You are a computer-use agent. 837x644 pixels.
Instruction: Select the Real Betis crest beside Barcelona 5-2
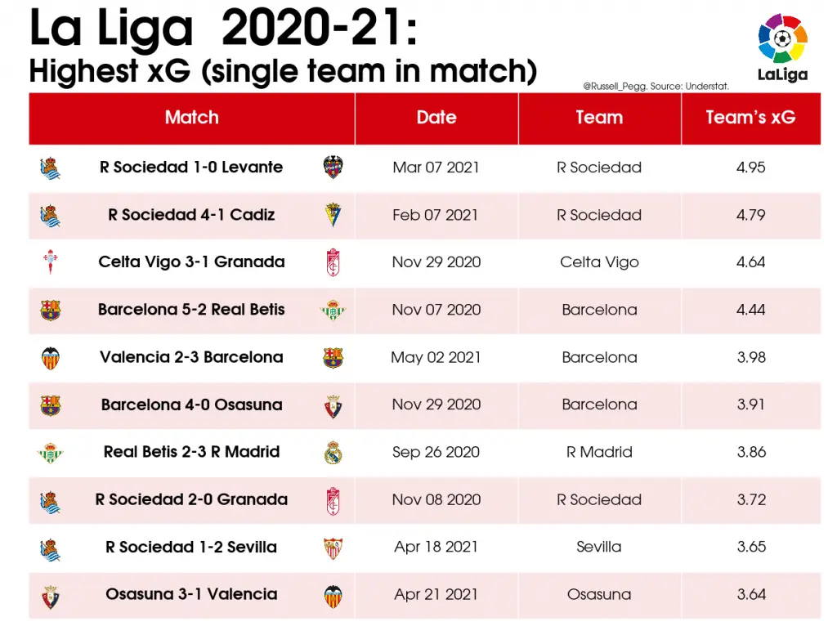333,310
